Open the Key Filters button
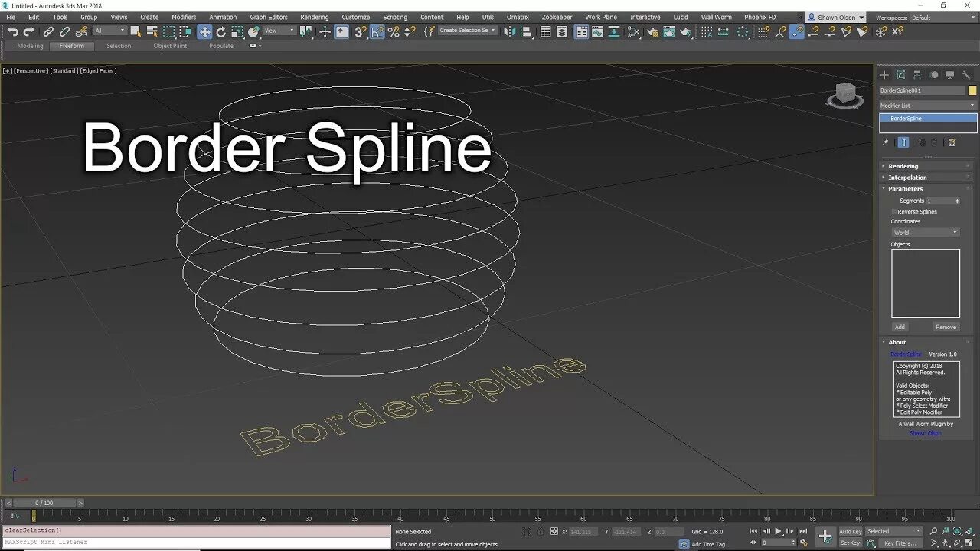 900,543
